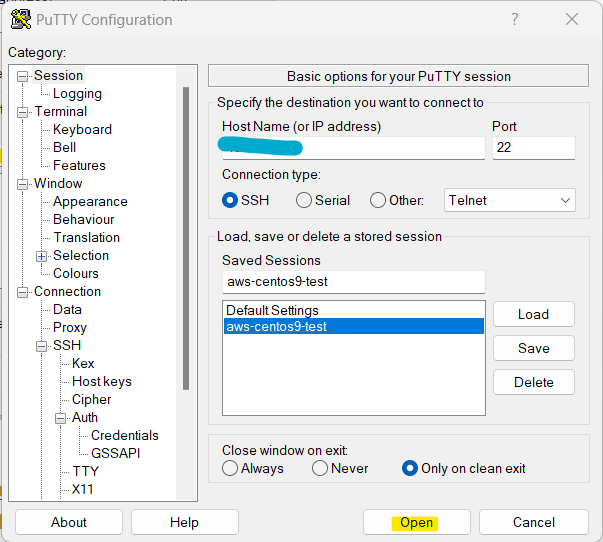Open the Telnet protocol dropdown
603x542 pixels.
[x=510, y=200]
